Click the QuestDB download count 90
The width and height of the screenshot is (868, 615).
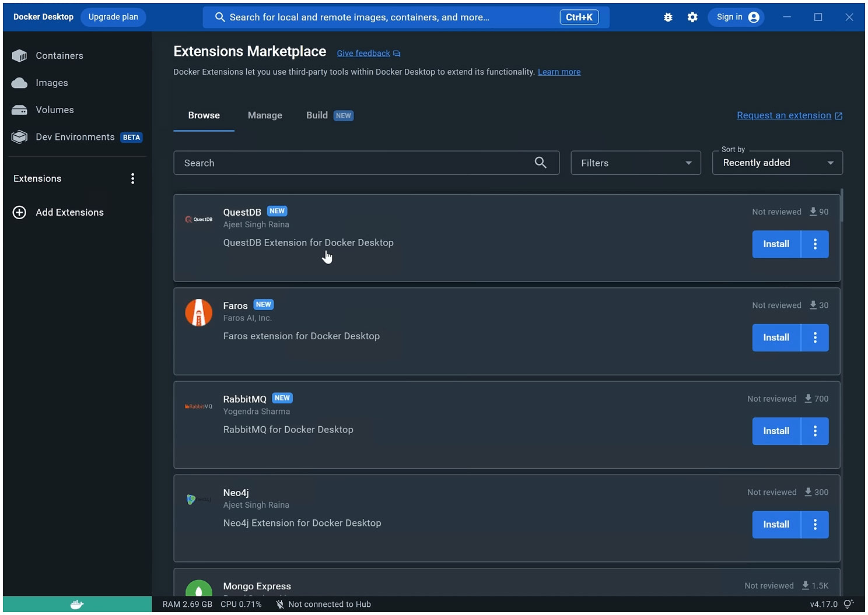[819, 212]
